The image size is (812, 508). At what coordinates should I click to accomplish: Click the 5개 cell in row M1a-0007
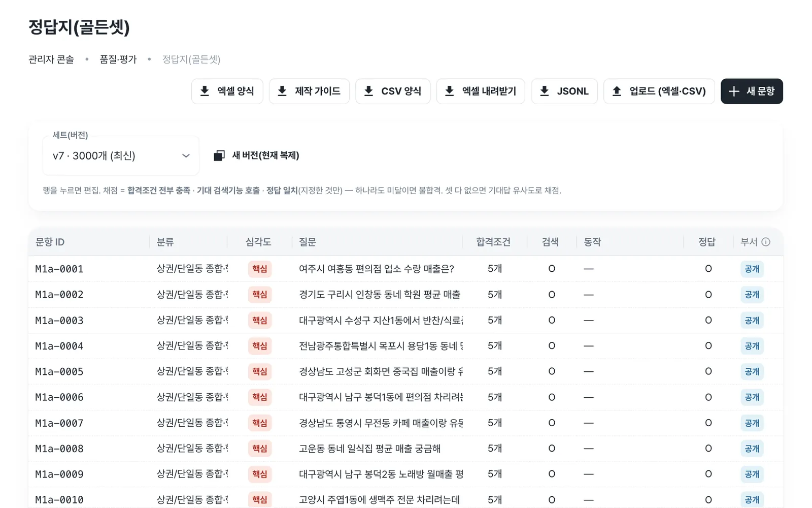point(495,423)
